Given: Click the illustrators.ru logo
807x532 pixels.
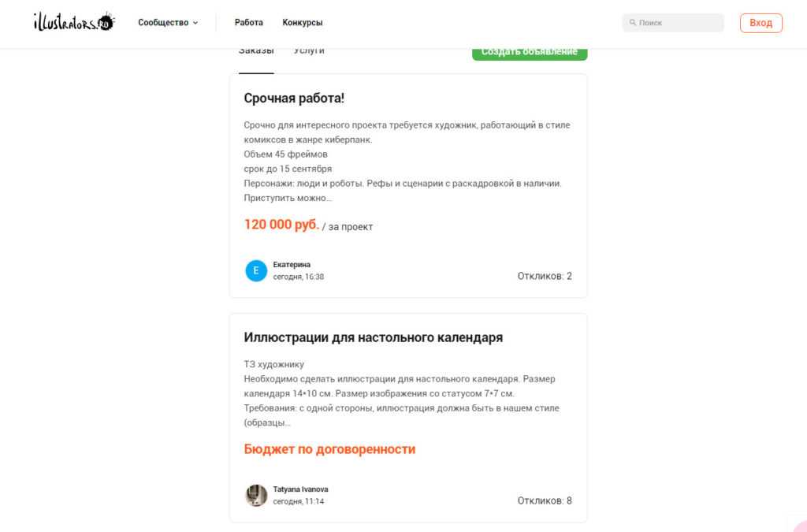Looking at the screenshot, I should point(73,22).
